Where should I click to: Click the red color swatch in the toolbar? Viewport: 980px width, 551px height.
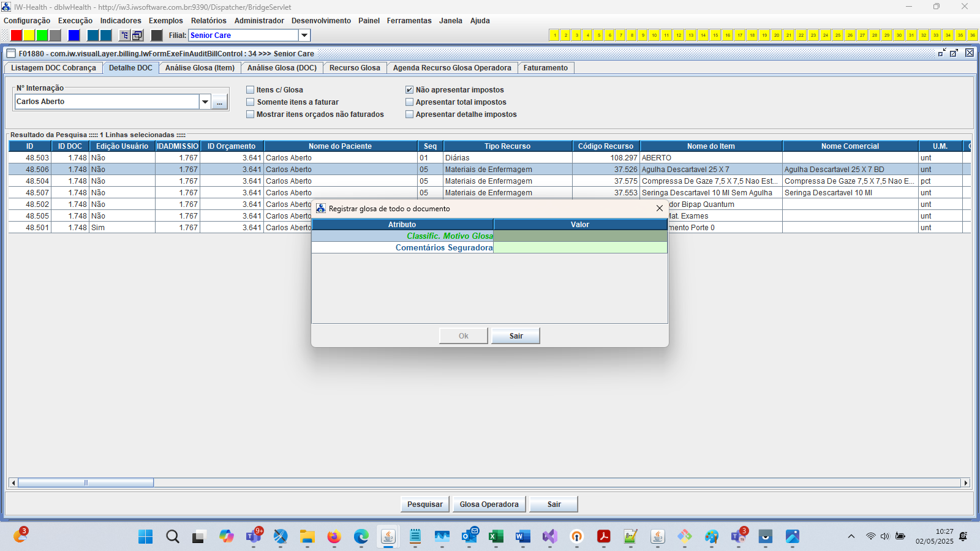[x=17, y=36]
